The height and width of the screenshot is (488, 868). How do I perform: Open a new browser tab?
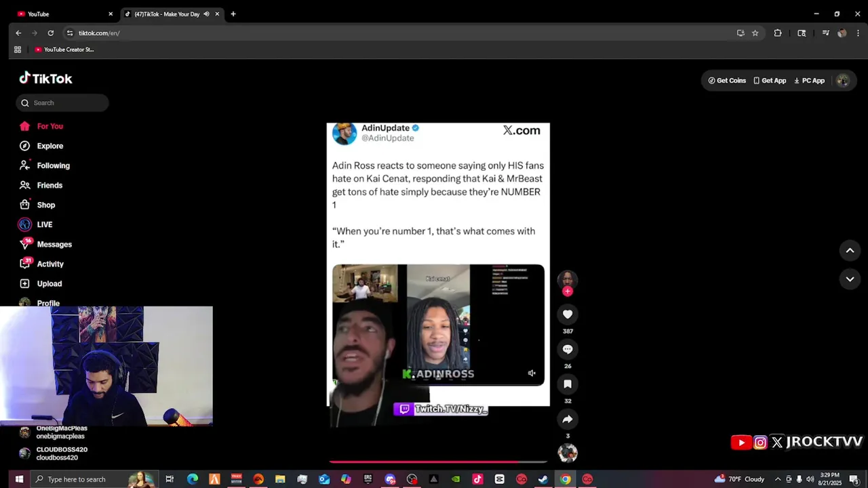coord(233,14)
